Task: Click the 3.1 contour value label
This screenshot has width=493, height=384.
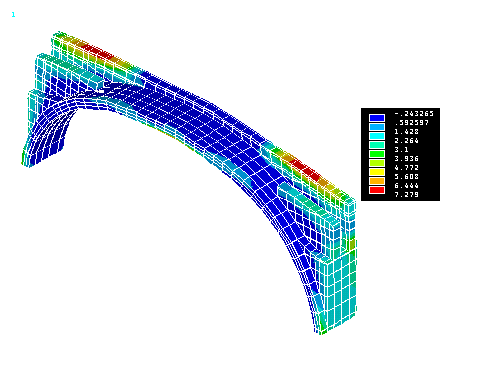Action: click(402, 150)
